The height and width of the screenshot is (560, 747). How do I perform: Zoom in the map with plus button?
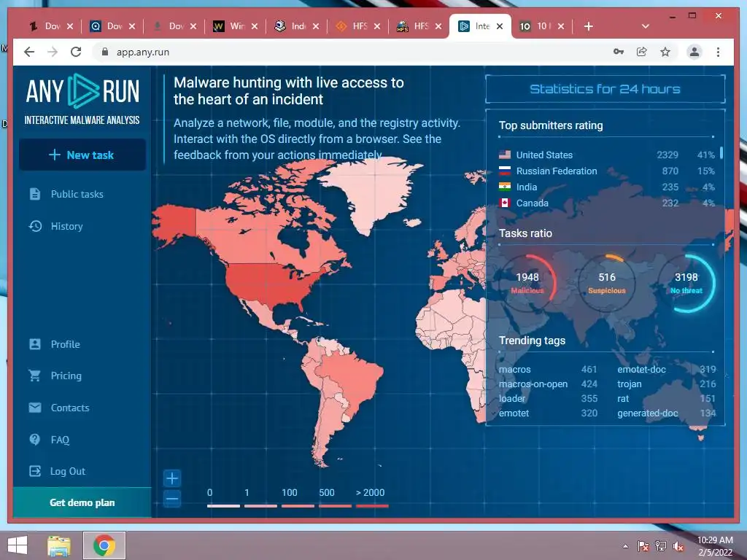tap(172, 478)
